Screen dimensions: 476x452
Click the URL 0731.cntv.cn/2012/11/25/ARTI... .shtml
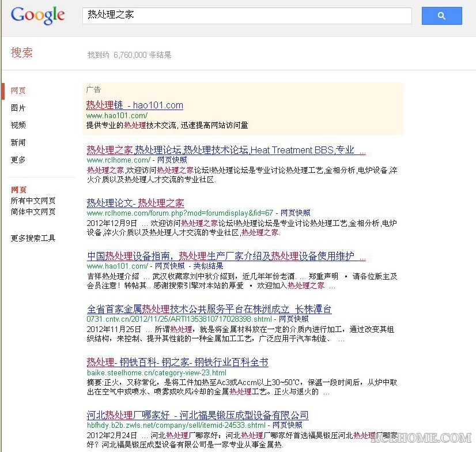[179, 319]
